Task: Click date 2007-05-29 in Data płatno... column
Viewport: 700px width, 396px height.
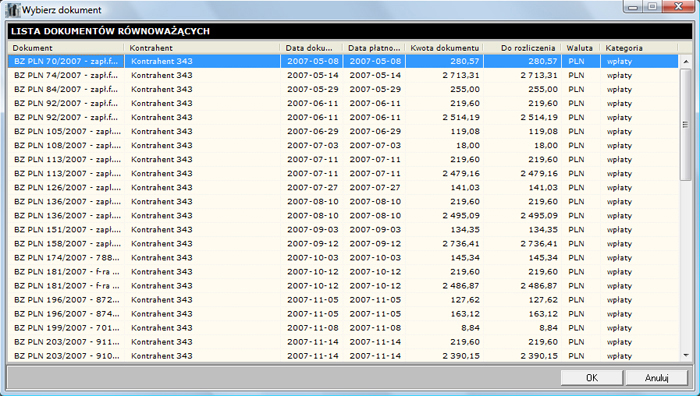Action: tap(375, 89)
